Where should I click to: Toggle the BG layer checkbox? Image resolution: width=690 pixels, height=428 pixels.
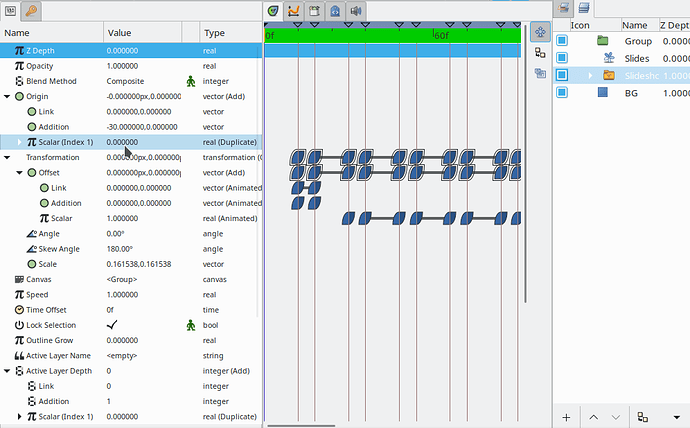click(562, 92)
